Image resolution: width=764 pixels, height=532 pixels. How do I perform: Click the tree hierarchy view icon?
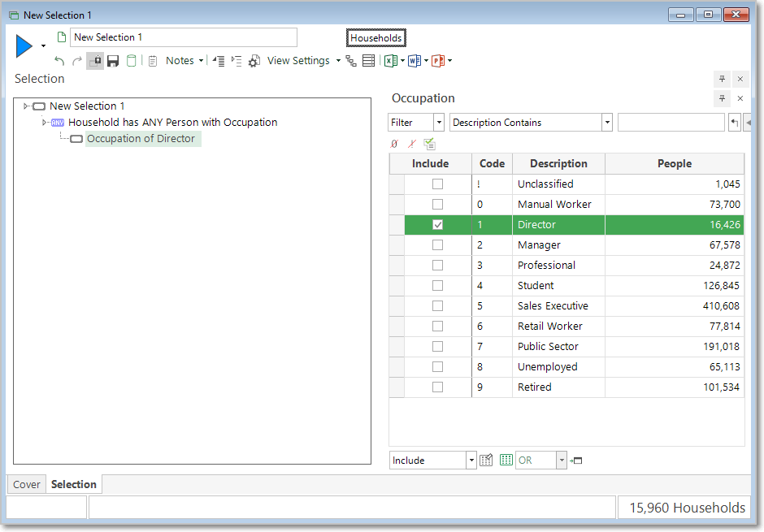click(351, 61)
